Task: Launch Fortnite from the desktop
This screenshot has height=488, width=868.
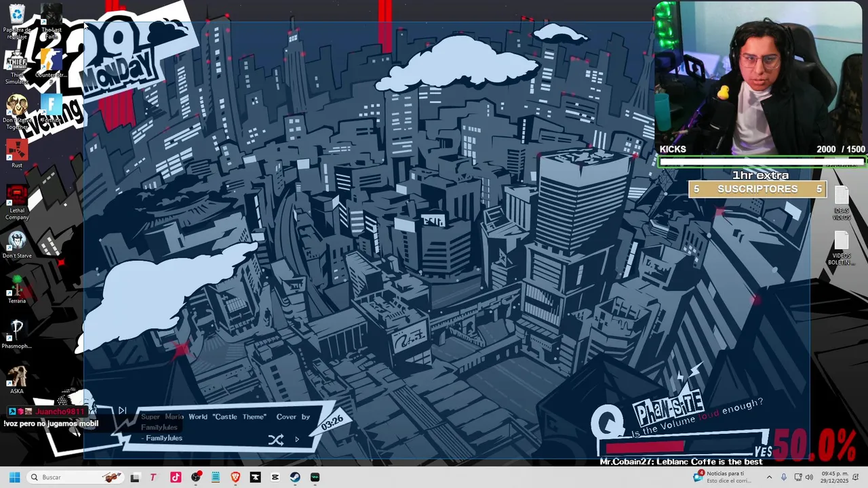Action: pos(51,108)
